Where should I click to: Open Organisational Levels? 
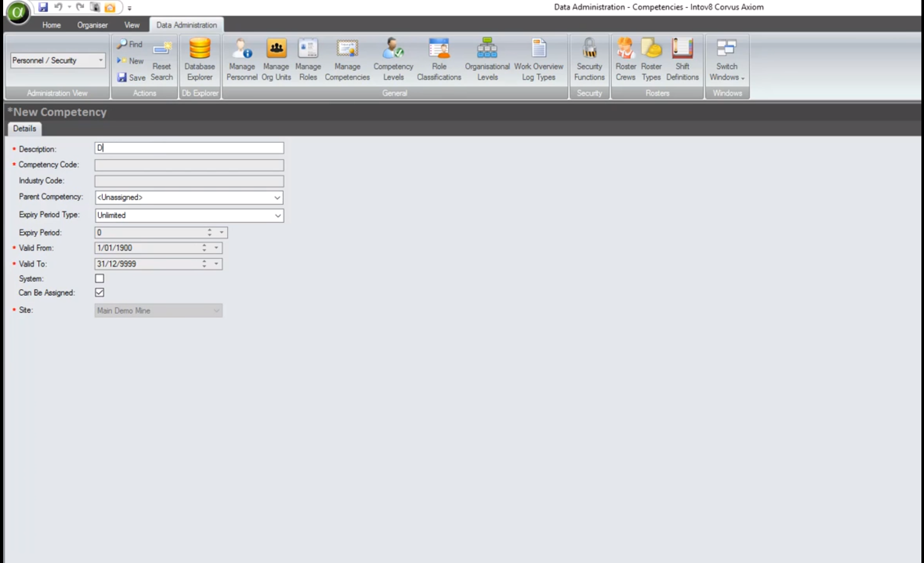point(487,60)
